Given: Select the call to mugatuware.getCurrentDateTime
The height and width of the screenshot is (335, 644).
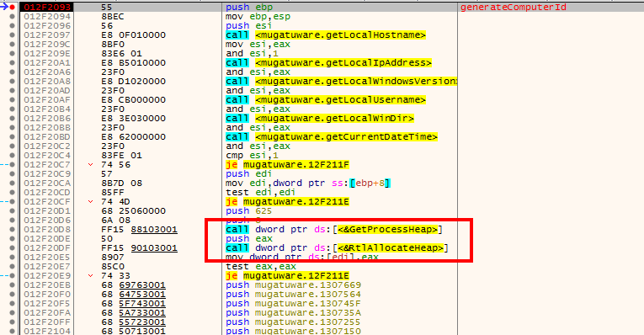Looking at the screenshot, I should click(x=332, y=136).
